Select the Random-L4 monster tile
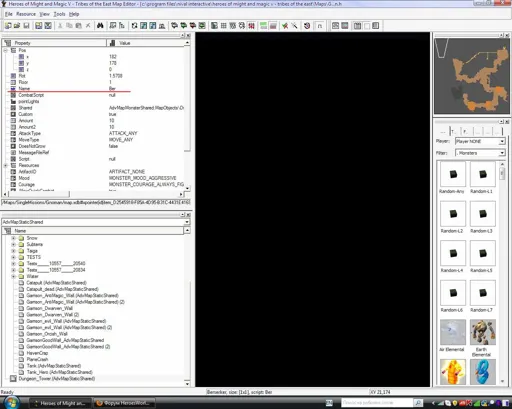512x409 pixels. tap(453, 253)
